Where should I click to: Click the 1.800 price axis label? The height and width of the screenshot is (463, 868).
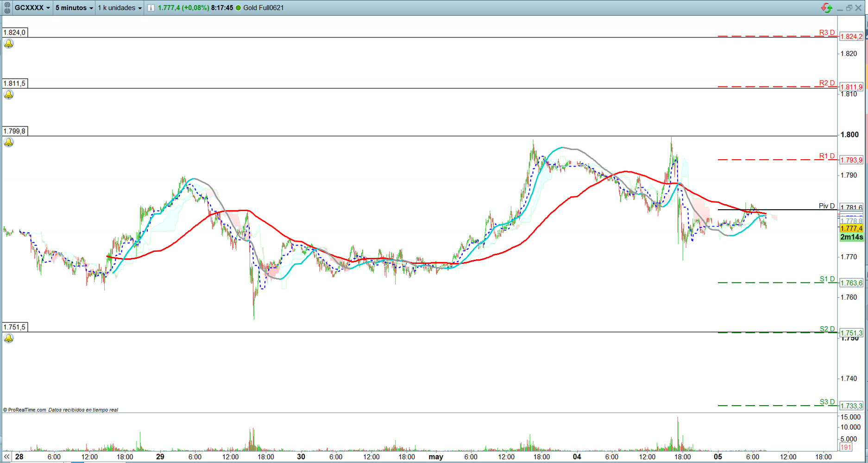click(x=849, y=135)
